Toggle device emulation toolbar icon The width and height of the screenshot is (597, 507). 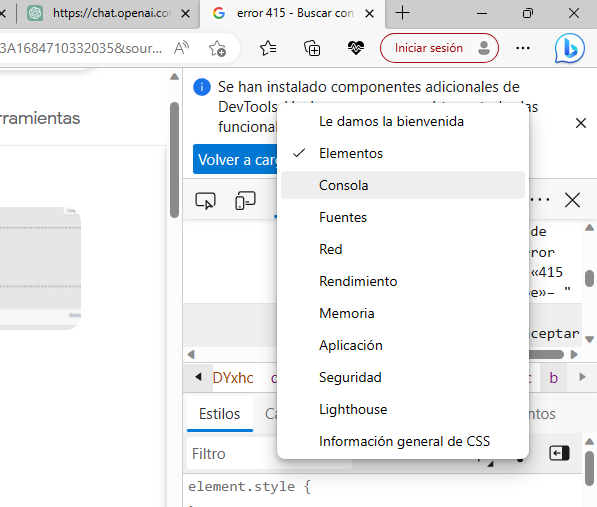(x=245, y=200)
